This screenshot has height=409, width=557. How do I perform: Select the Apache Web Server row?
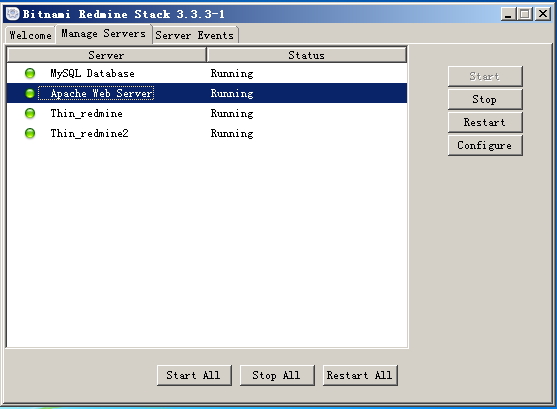click(x=207, y=93)
